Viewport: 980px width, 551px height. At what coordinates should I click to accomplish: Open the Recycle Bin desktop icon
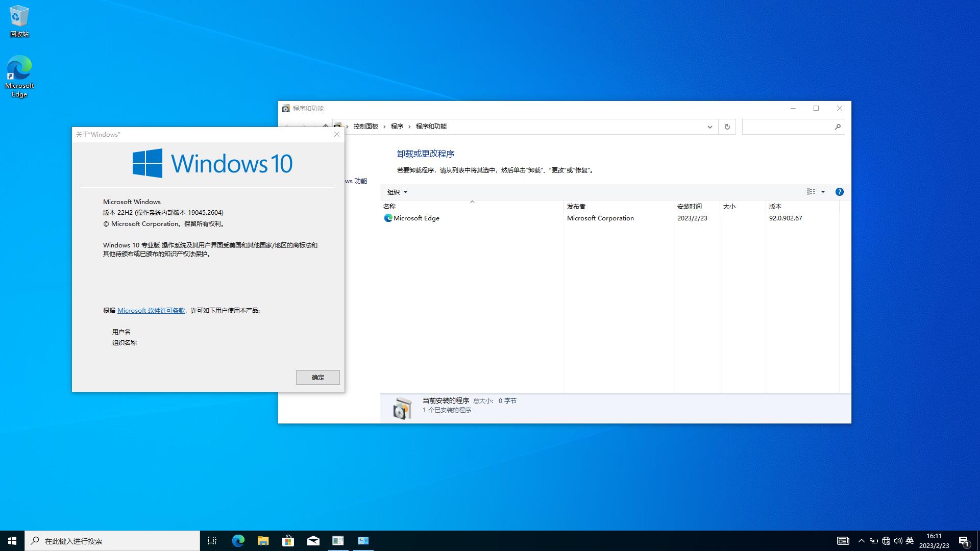pyautogui.click(x=19, y=21)
